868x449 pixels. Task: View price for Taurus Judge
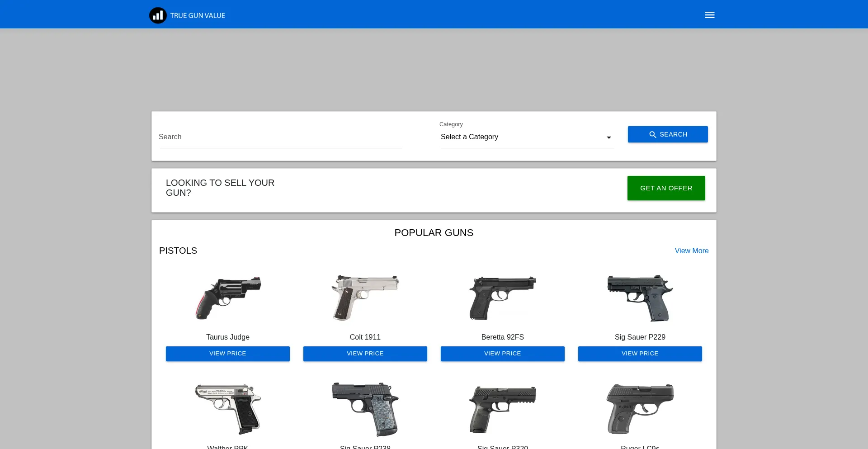227,354
